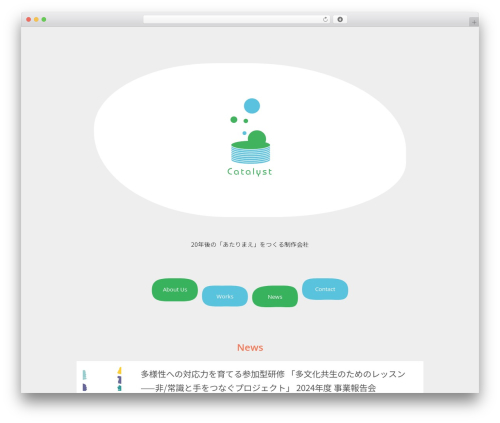Minimize the window with the yellow button
The image size is (500, 423).
tap(36, 20)
